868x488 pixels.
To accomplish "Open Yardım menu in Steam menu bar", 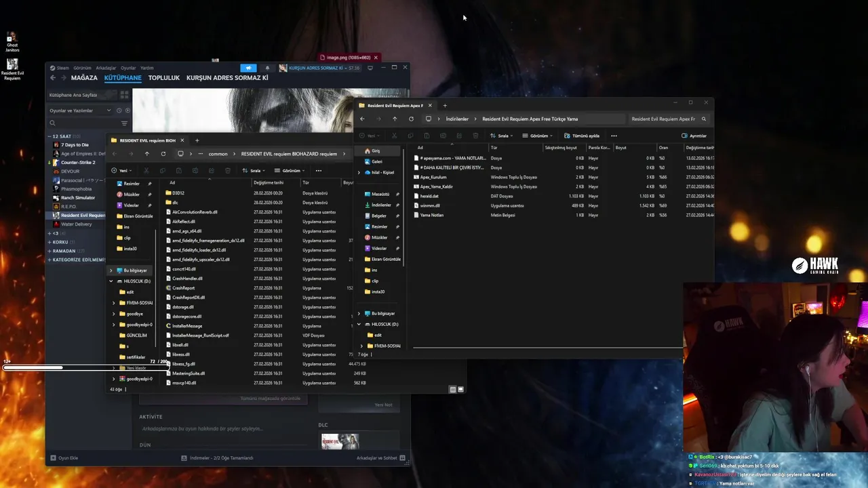I will point(146,68).
